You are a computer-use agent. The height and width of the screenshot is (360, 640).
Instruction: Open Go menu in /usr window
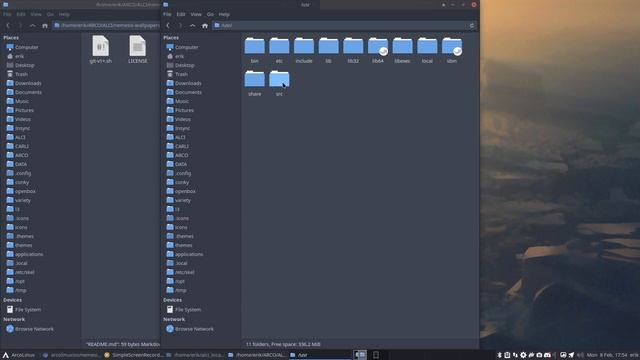click(x=210, y=14)
